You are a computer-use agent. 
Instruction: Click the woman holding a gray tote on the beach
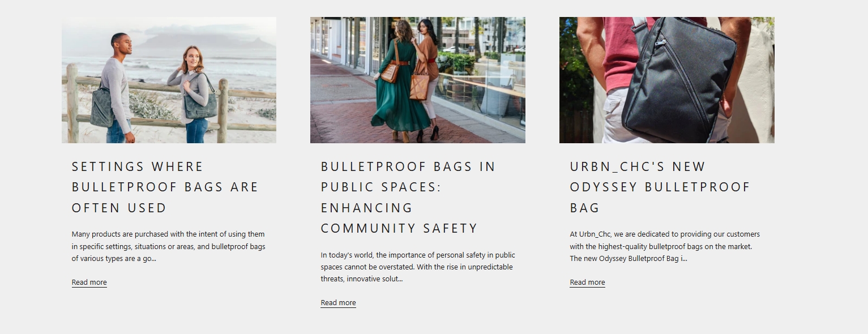tap(196, 93)
